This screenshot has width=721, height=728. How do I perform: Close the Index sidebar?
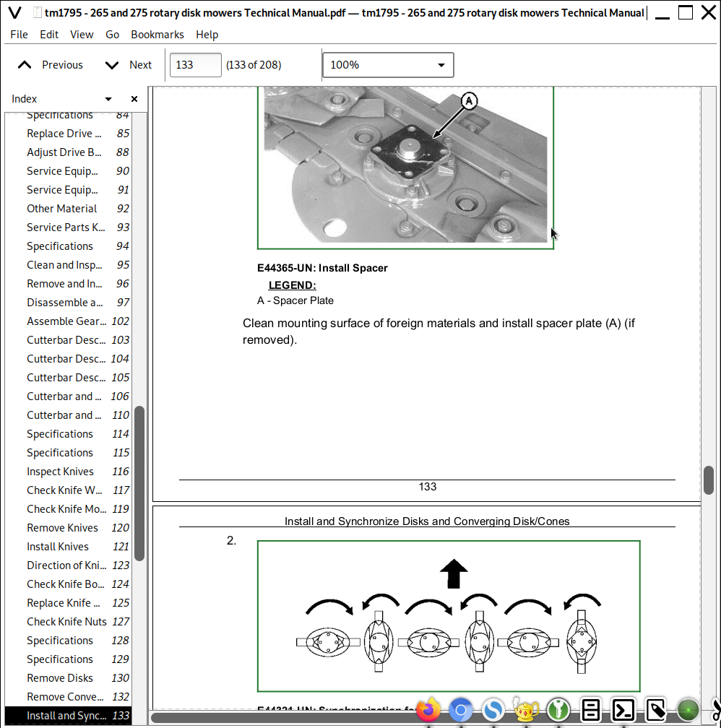click(x=134, y=99)
